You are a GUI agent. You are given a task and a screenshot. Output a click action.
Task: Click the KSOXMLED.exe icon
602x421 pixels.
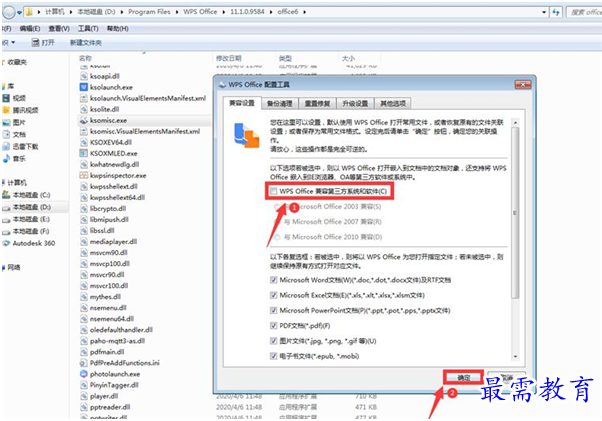[84, 153]
